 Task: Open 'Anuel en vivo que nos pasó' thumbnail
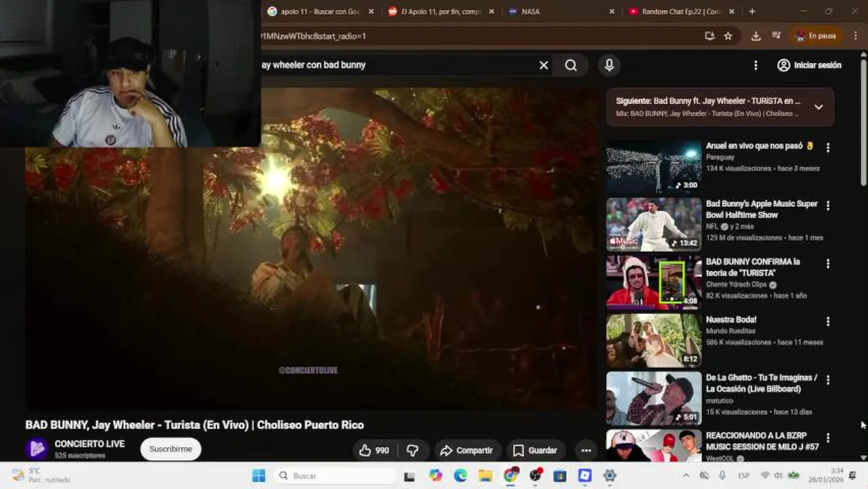pyautogui.click(x=653, y=167)
